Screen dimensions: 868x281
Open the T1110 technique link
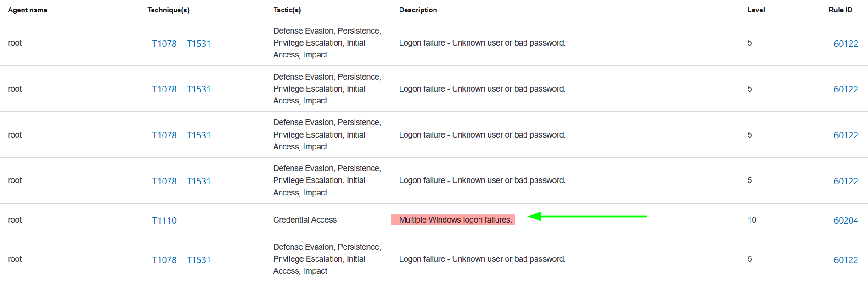coord(164,220)
